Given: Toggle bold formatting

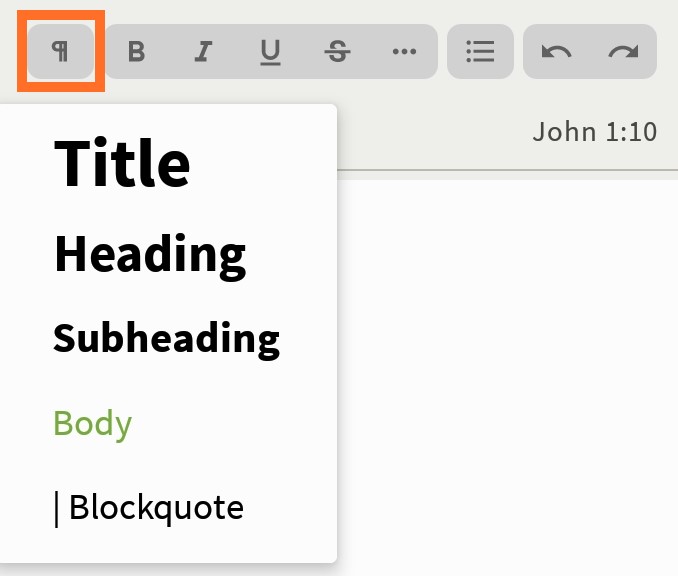Looking at the screenshot, I should [x=137, y=52].
